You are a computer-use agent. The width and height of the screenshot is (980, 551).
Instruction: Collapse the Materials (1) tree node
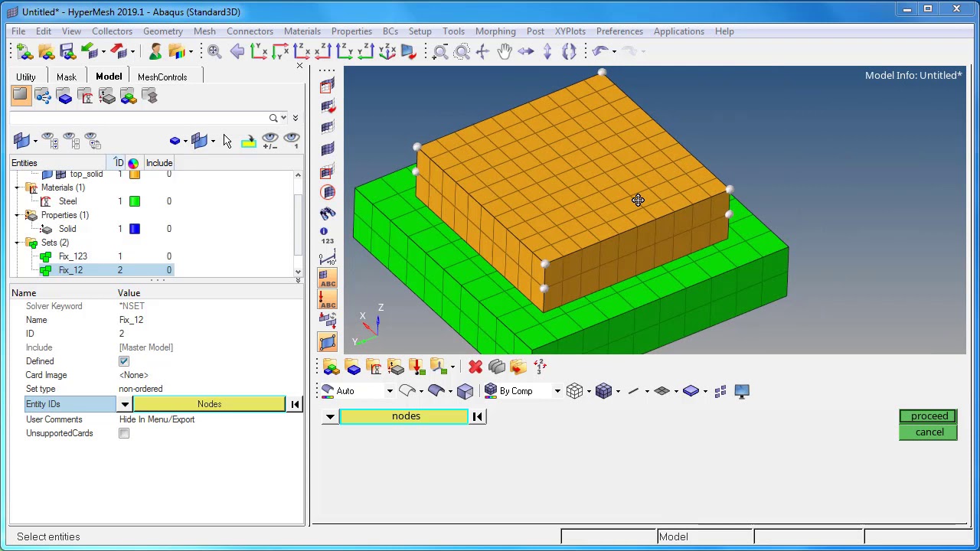(17, 187)
